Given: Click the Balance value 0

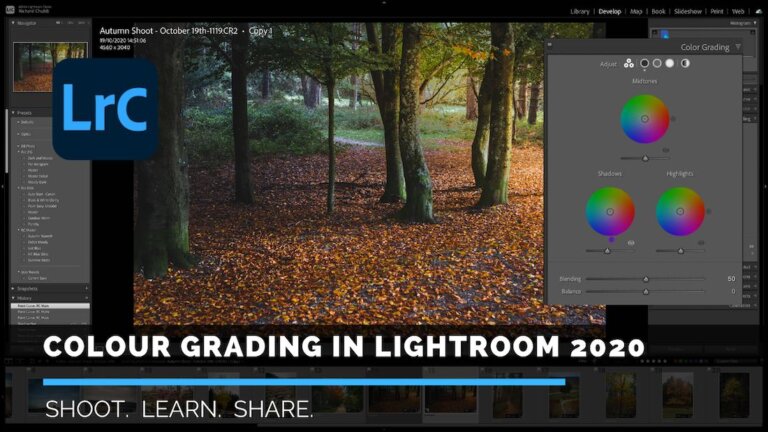Looking at the screenshot, I should (x=733, y=291).
